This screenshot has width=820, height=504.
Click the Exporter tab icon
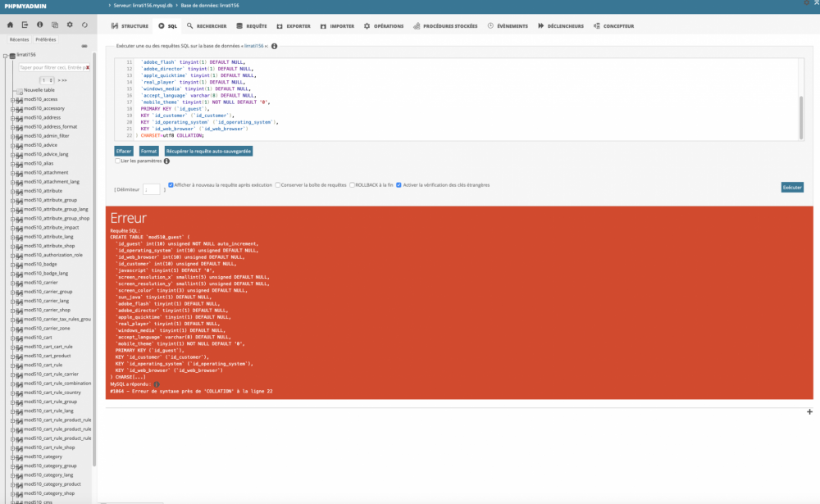(x=280, y=25)
